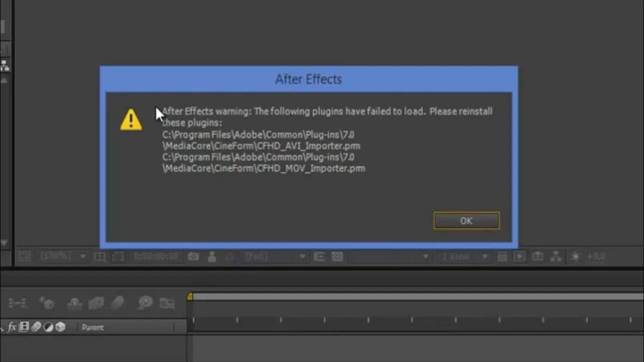
Task: Click second icon in the timeline switches row
Action: (x=47, y=303)
